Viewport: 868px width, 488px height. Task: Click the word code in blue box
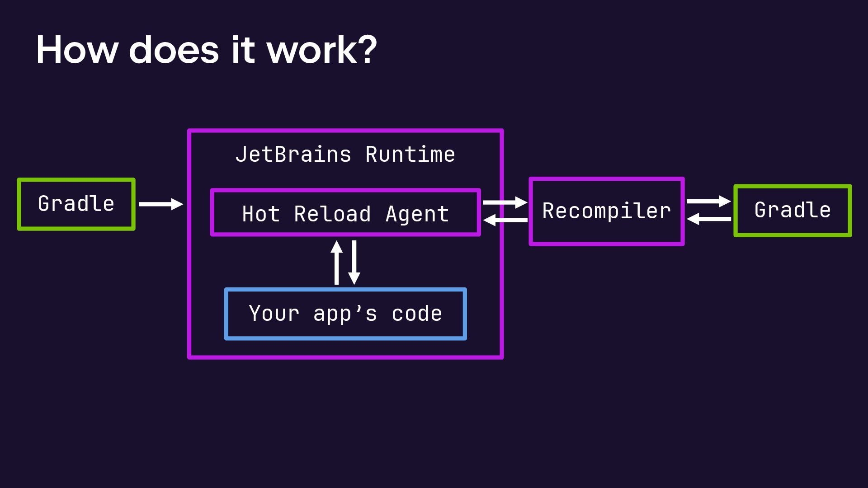(416, 314)
